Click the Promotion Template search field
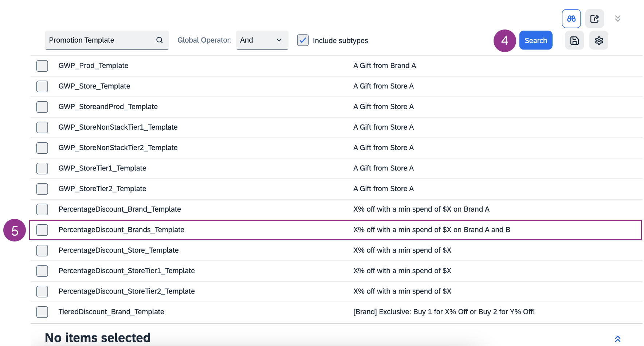 point(100,40)
